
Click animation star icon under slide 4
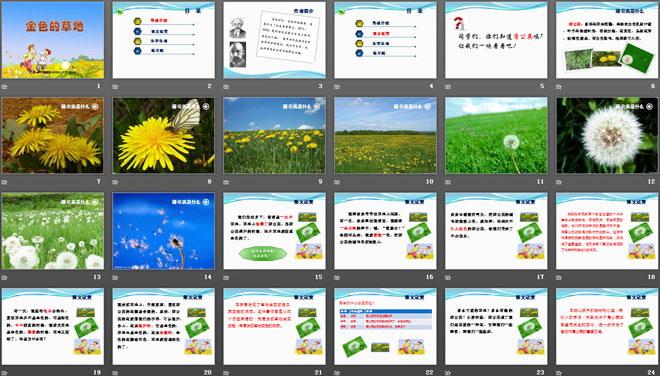337,87
